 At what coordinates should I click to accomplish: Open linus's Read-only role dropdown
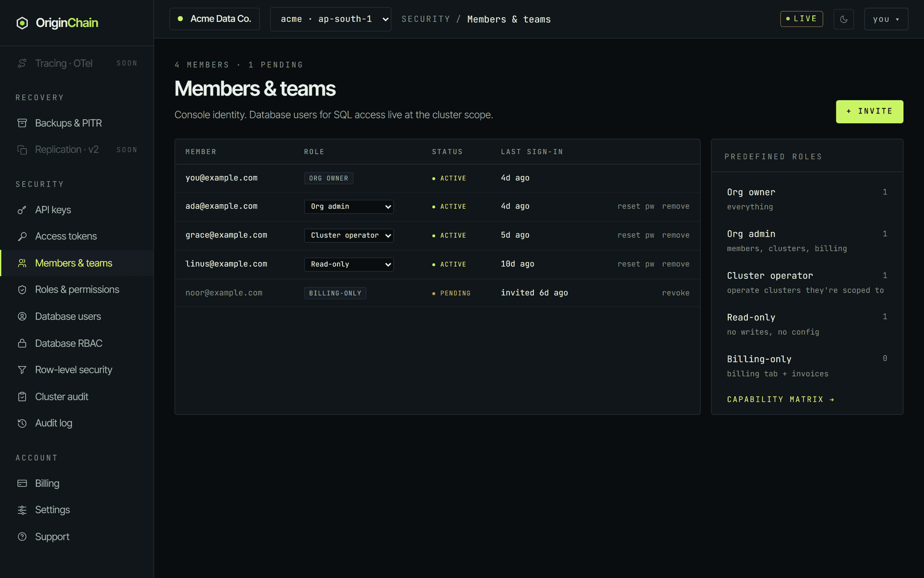pos(349,264)
